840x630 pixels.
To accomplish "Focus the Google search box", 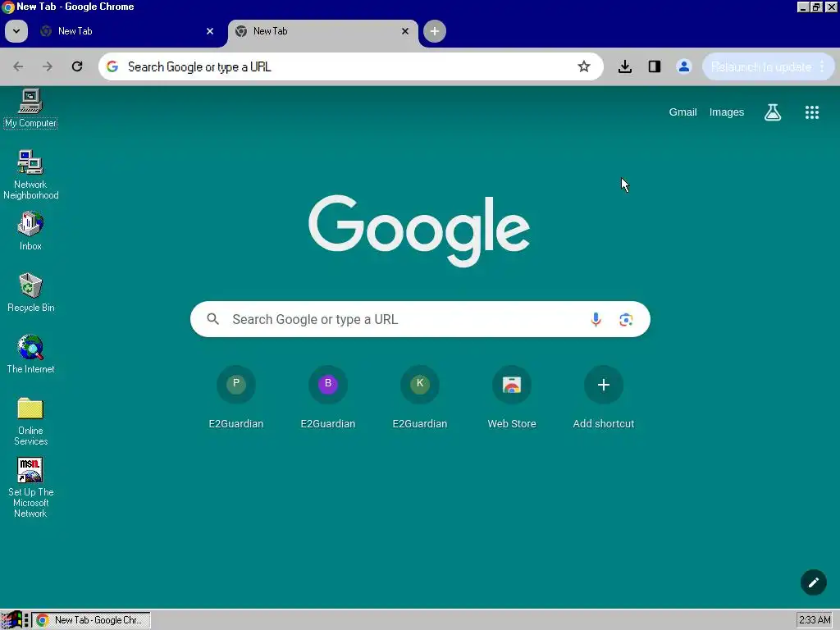I will [420, 319].
